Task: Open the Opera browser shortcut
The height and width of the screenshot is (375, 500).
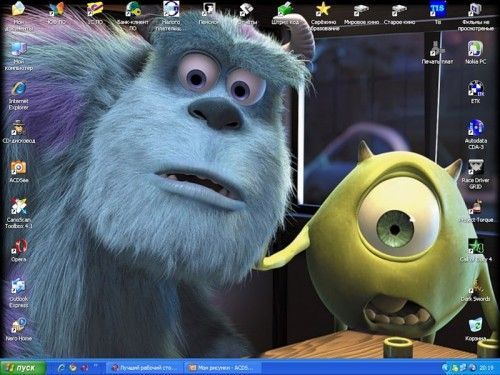Action: (x=19, y=250)
